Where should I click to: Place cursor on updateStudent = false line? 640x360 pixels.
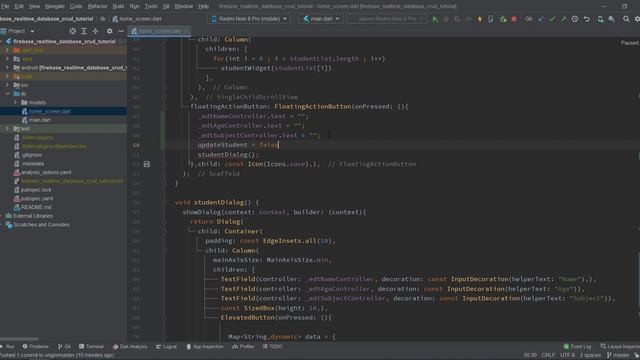pos(238,145)
